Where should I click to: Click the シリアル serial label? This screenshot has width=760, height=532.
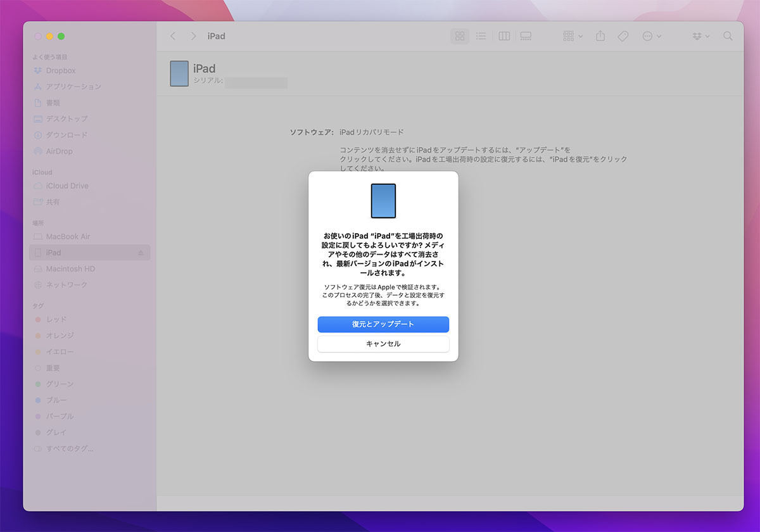(208, 81)
